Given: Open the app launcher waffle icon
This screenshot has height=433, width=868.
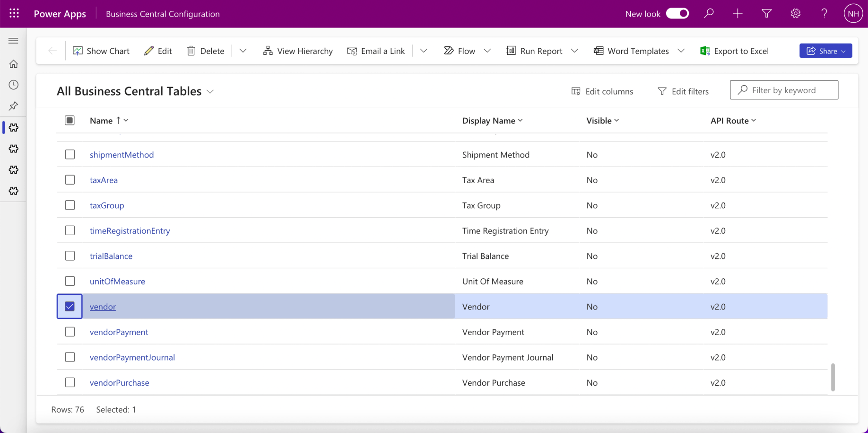Looking at the screenshot, I should [x=14, y=14].
